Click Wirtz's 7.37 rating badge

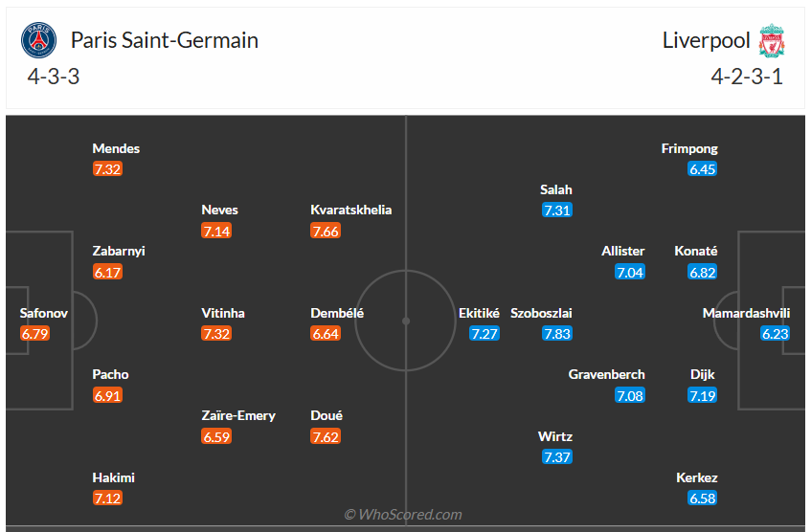[x=556, y=457]
